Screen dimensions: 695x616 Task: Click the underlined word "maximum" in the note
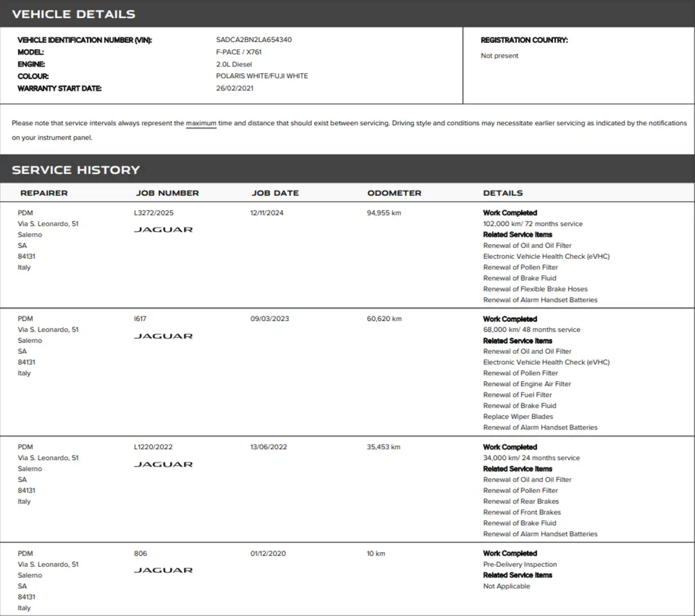point(201,123)
